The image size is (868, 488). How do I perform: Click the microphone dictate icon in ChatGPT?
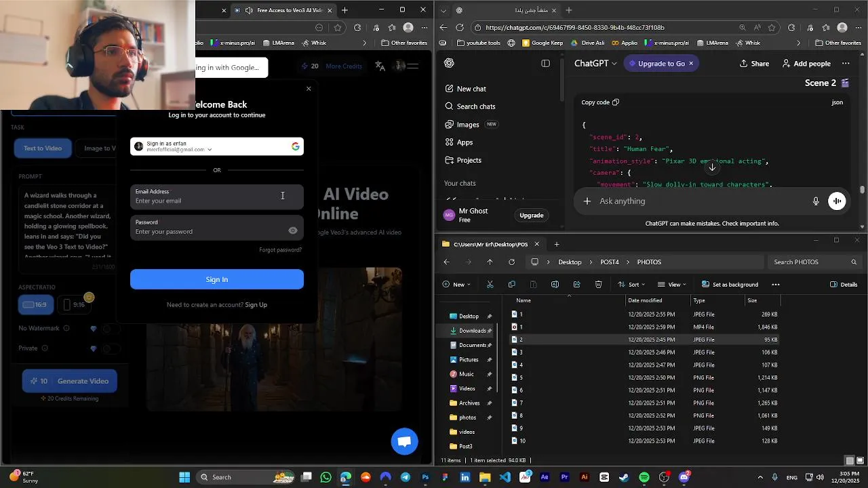click(816, 201)
